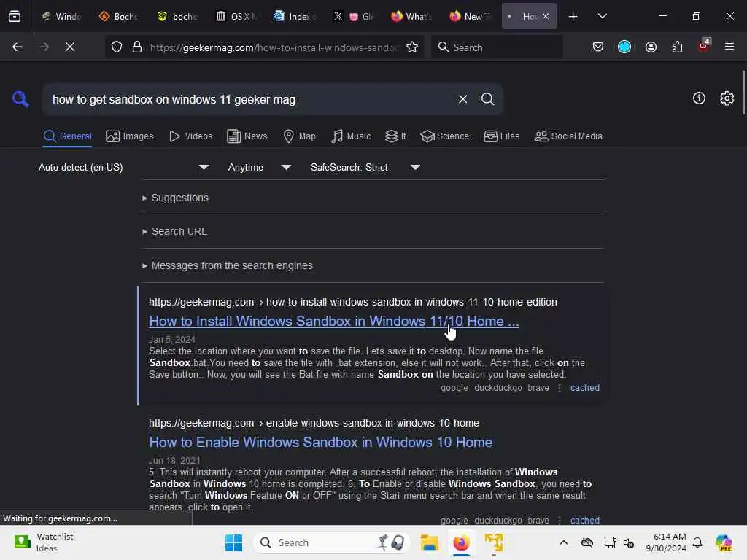Click second result's geekermag.com URL
Screen dimensions: 747x560
tap(314, 423)
